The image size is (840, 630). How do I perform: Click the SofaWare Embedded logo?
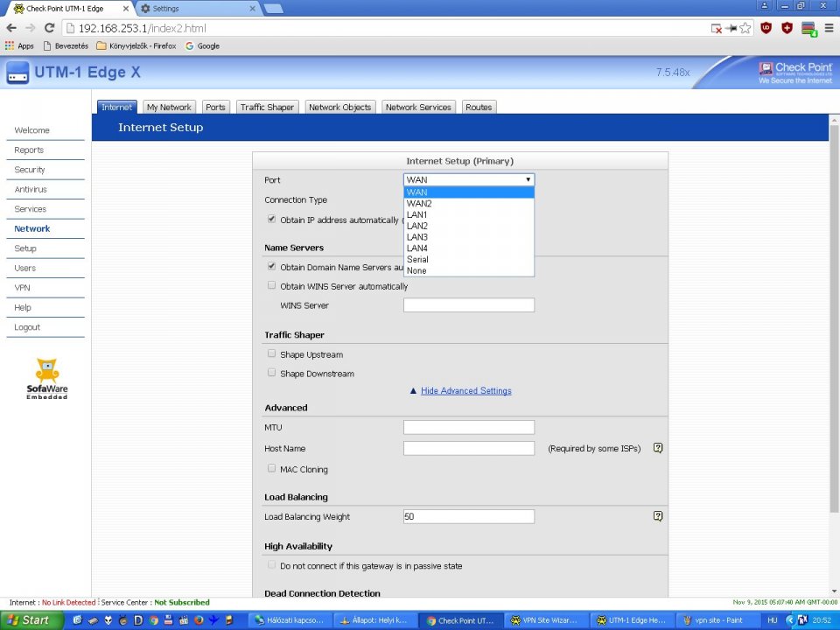pos(47,378)
